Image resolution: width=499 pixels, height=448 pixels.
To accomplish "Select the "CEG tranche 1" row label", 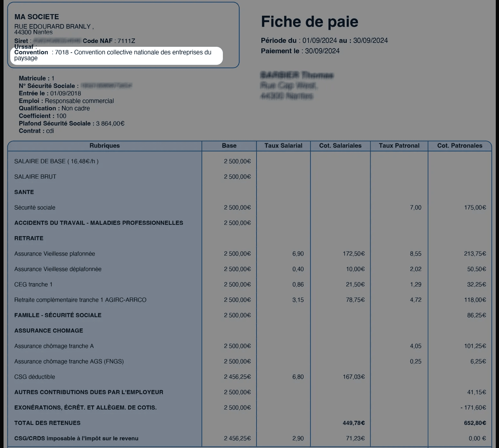I will click(33, 284).
